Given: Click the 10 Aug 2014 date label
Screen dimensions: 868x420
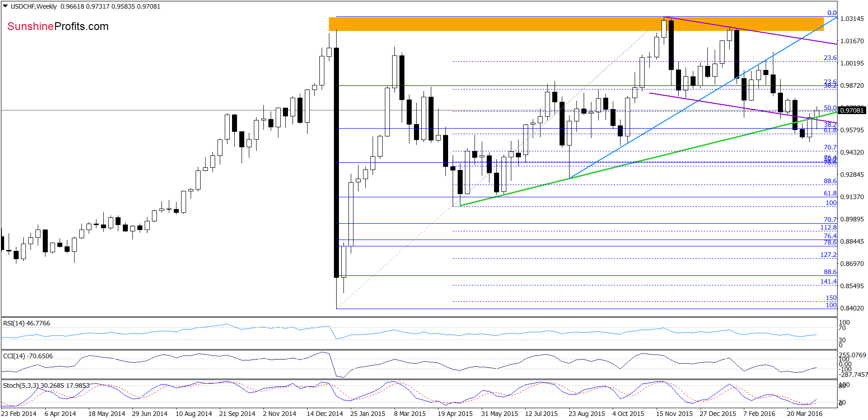Looking at the screenshot, I should coord(194,414).
